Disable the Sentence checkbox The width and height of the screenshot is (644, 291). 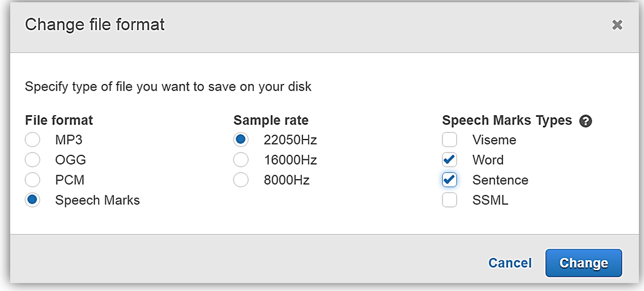(x=450, y=180)
